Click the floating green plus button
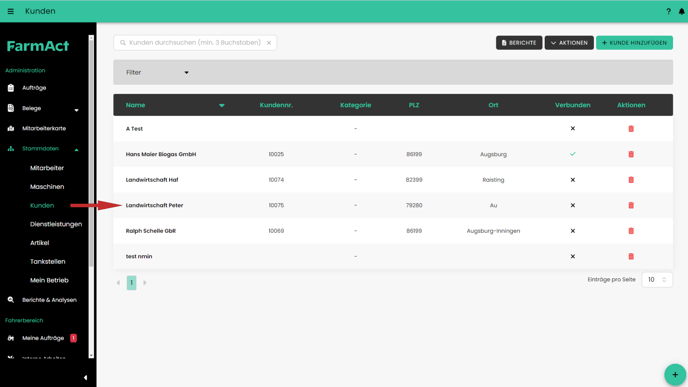This screenshot has height=387, width=688. 675,375
